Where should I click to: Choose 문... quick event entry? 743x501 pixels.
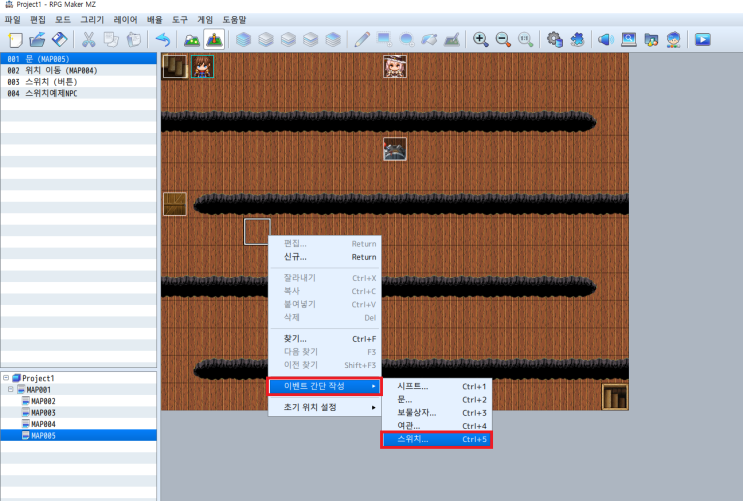click(437, 400)
